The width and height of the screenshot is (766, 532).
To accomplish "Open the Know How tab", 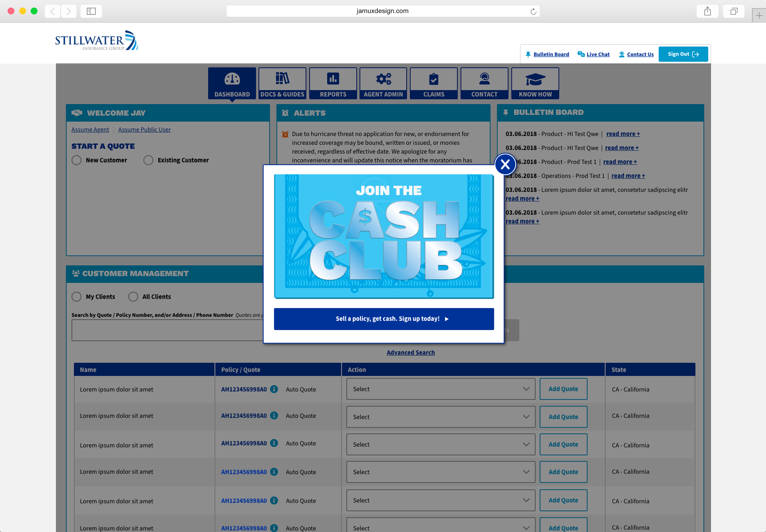I will pyautogui.click(x=535, y=83).
